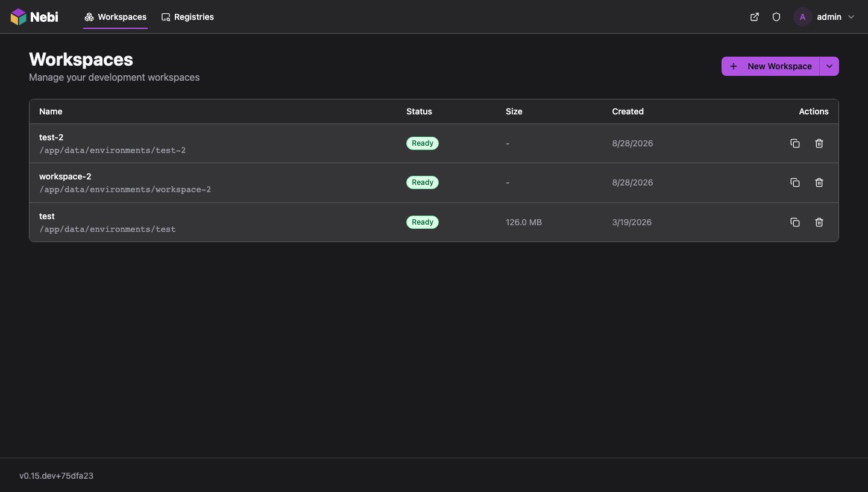Viewport: 868px width, 492px height.
Task: Click the Actions column header
Action: click(814, 111)
